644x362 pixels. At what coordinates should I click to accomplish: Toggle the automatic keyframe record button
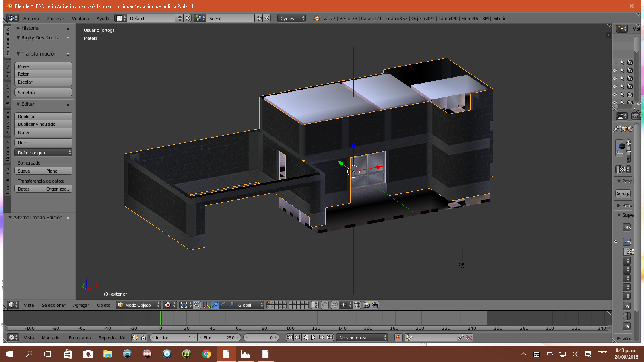tap(398, 337)
